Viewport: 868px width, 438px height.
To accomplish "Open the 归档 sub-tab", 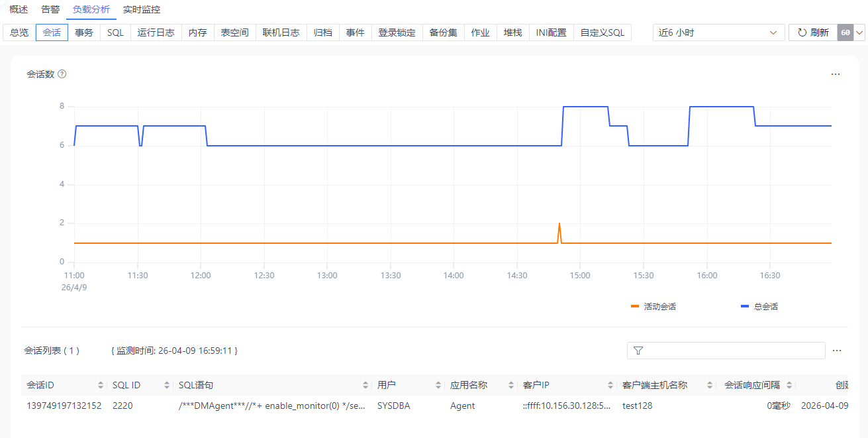I will click(323, 32).
